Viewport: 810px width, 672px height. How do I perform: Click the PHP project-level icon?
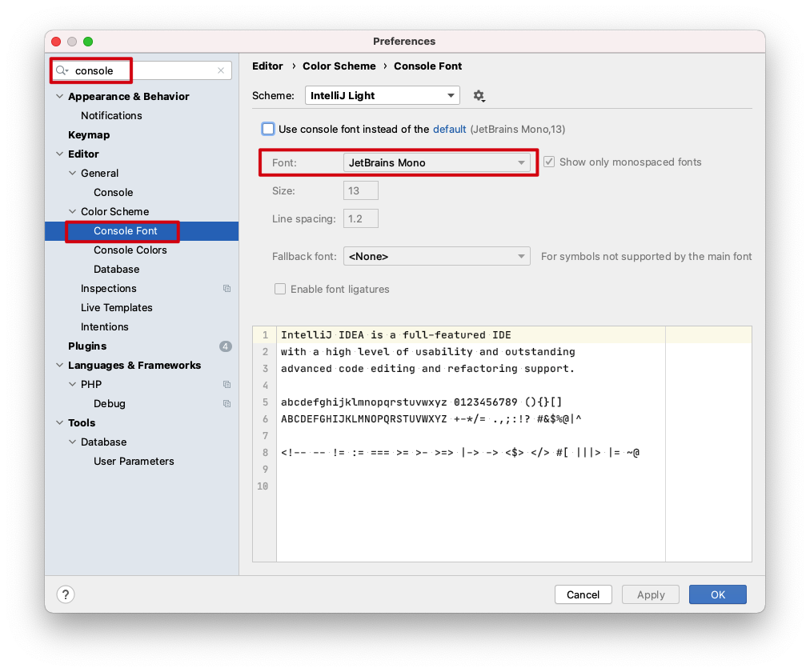click(x=227, y=385)
